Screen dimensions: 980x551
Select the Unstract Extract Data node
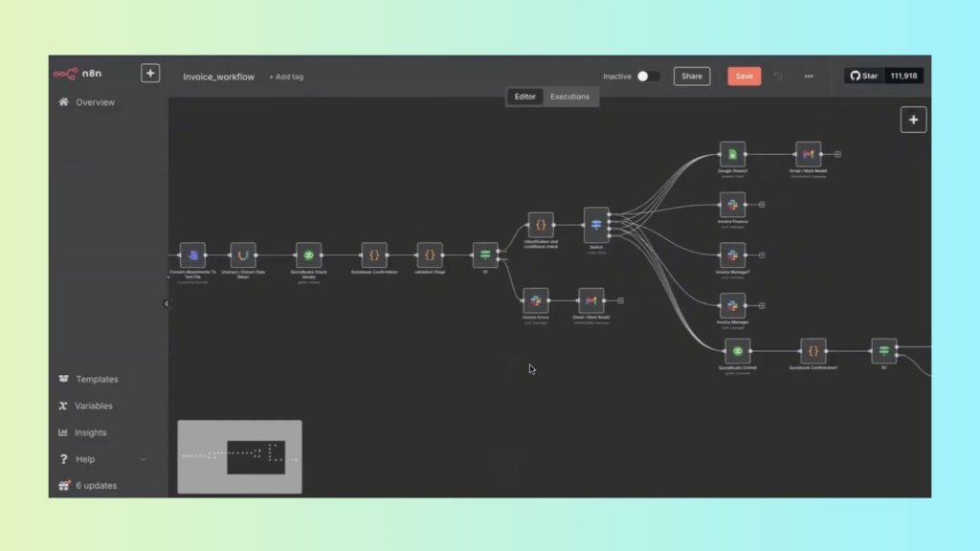[x=243, y=255]
